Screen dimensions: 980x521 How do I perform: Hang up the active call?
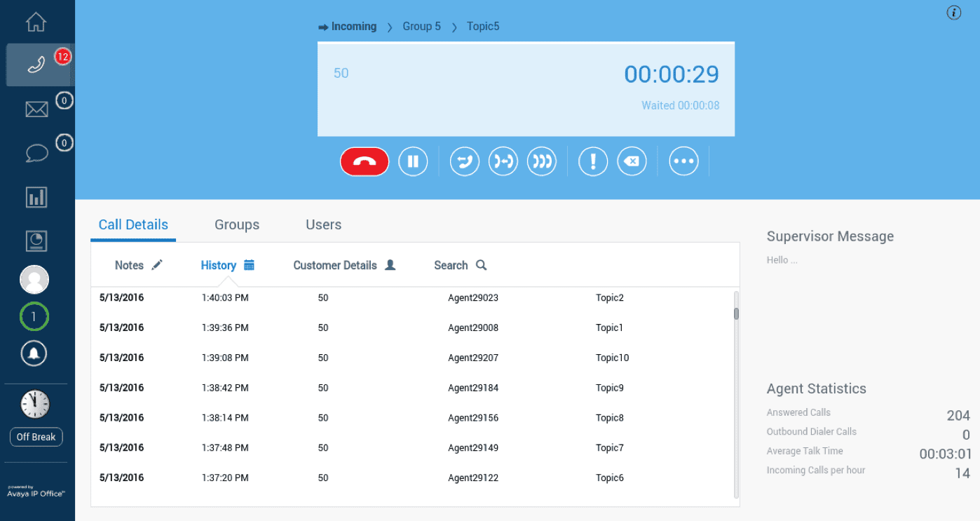(x=364, y=161)
